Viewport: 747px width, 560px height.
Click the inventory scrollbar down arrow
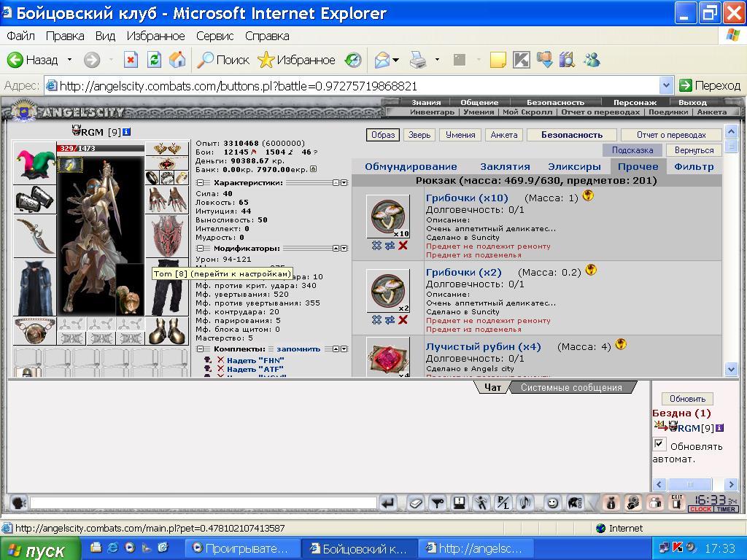coord(731,368)
